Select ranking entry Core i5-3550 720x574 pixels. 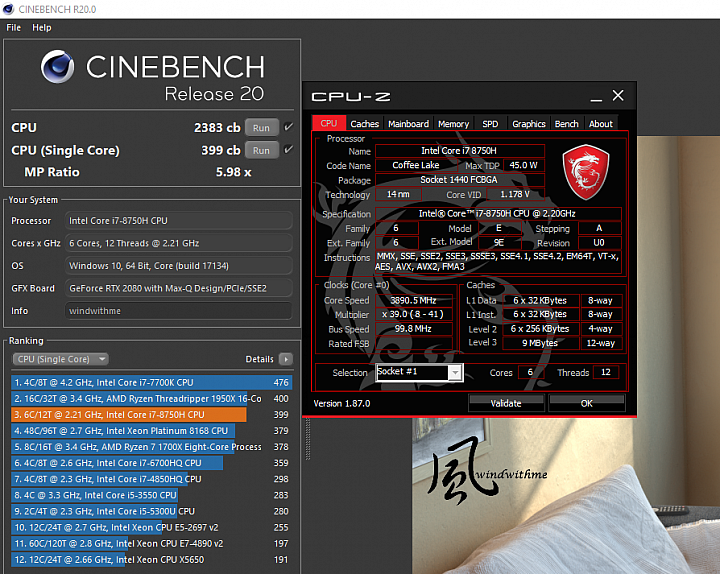click(152, 495)
